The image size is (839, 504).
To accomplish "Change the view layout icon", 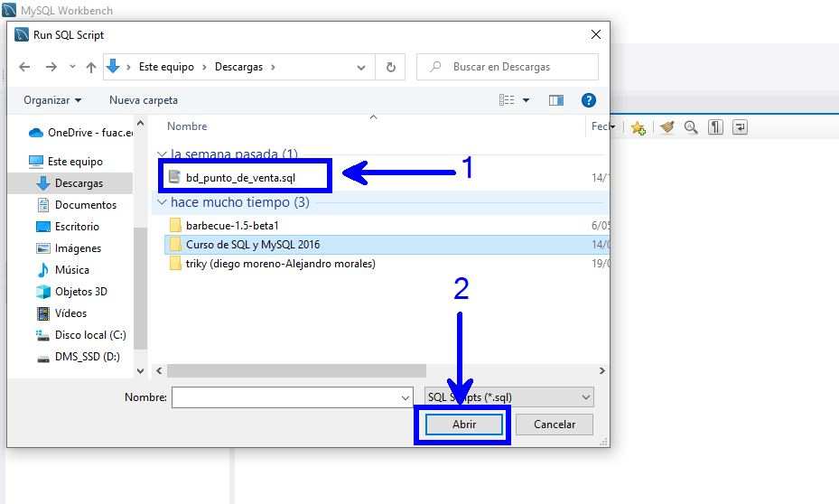I will 507,100.
